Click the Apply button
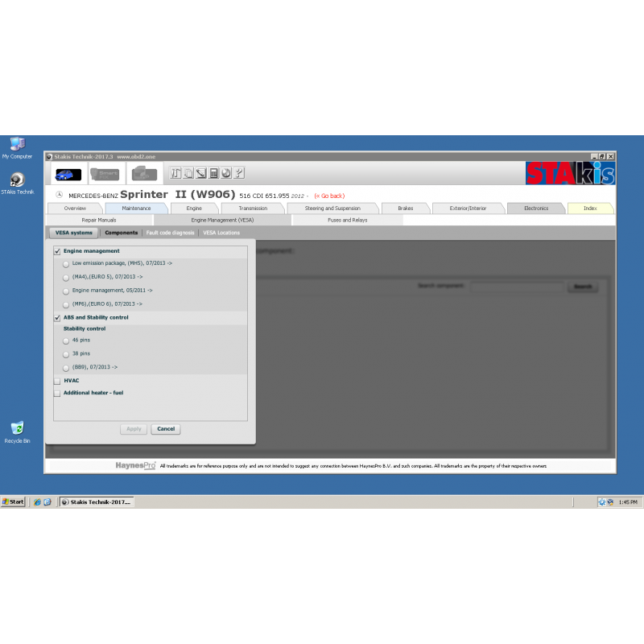Screen dimensions: 644x644 [134, 428]
